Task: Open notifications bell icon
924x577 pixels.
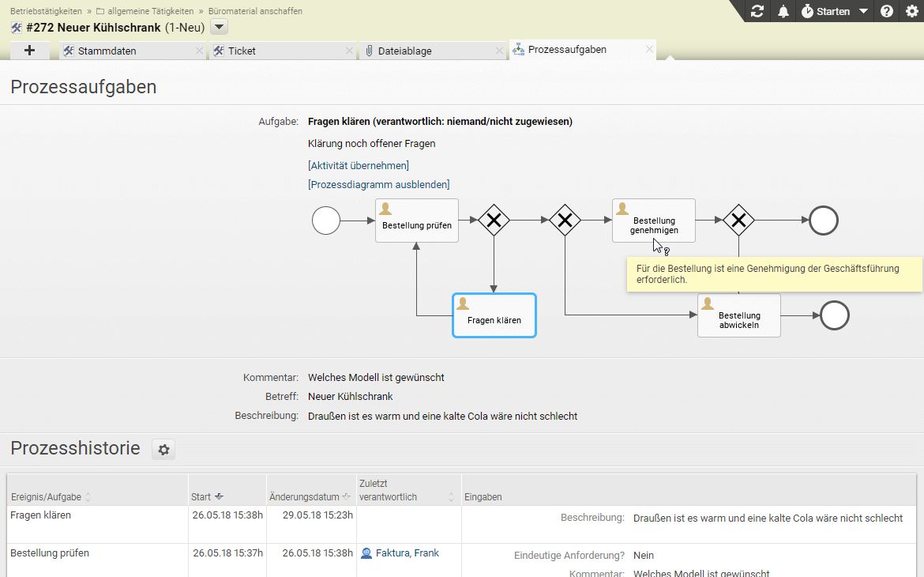Action: 783,11
